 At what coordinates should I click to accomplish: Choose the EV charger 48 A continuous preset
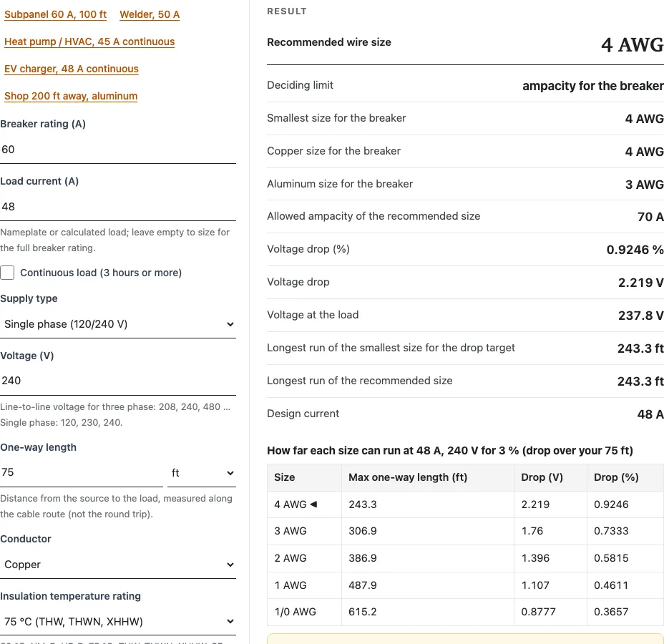[x=71, y=69]
